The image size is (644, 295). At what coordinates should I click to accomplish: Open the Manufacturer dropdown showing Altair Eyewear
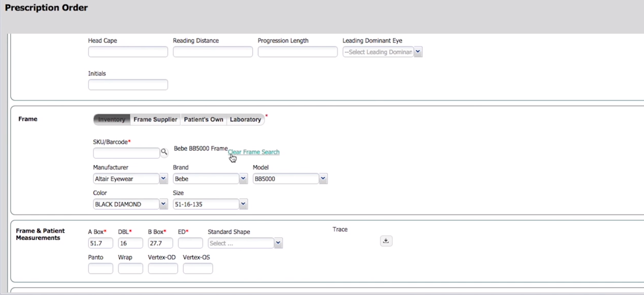[127, 178]
